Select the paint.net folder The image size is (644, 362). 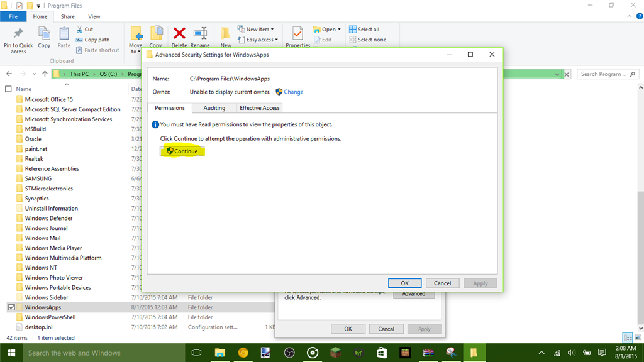(x=36, y=149)
